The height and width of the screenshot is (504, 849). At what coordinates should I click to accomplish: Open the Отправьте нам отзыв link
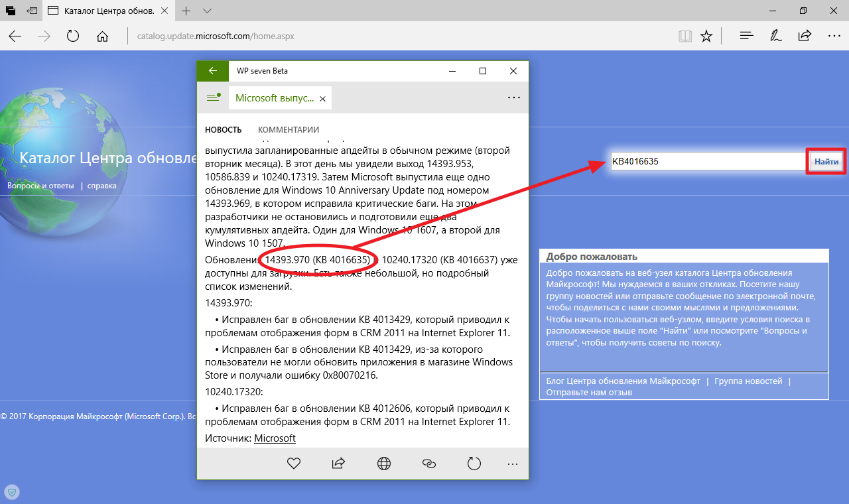point(589,392)
